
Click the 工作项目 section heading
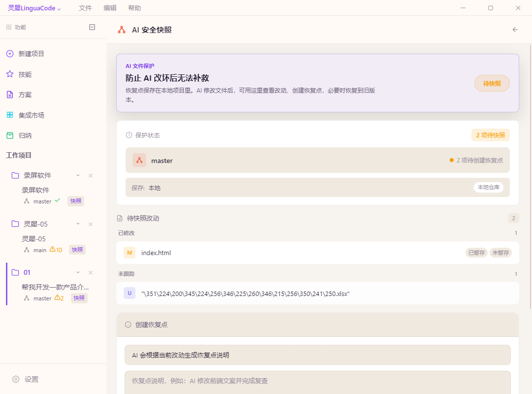(x=19, y=156)
